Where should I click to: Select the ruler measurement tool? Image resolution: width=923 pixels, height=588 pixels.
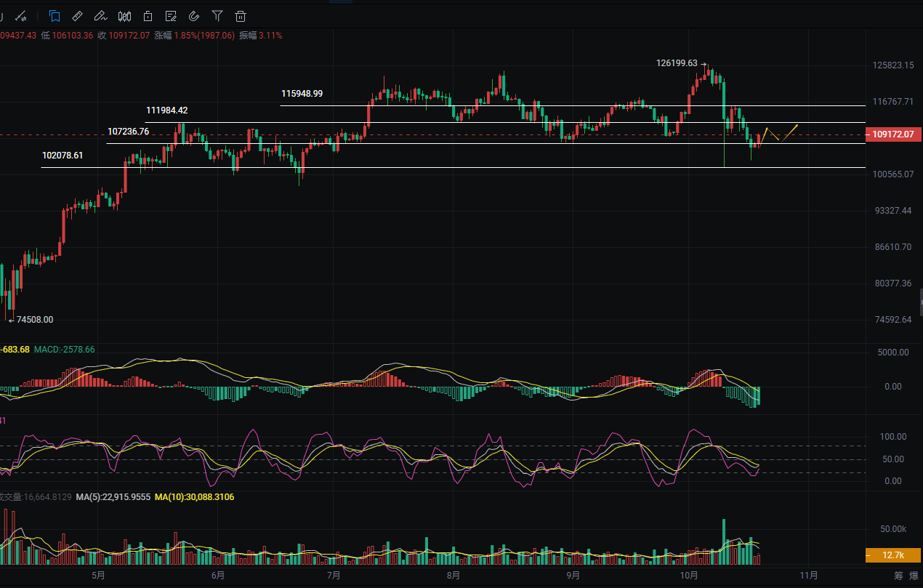click(78, 15)
